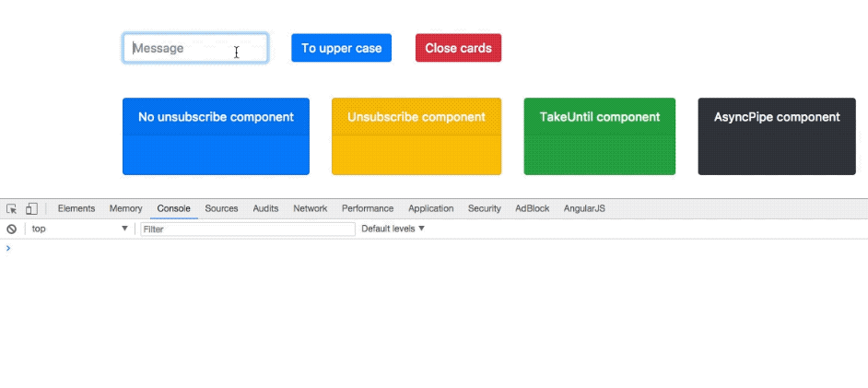Expand the Default levels dropdown
868x388 pixels.
click(x=393, y=229)
